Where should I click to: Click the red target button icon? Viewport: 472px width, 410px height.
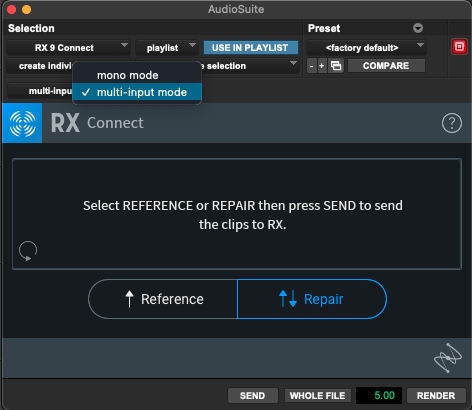(x=459, y=47)
